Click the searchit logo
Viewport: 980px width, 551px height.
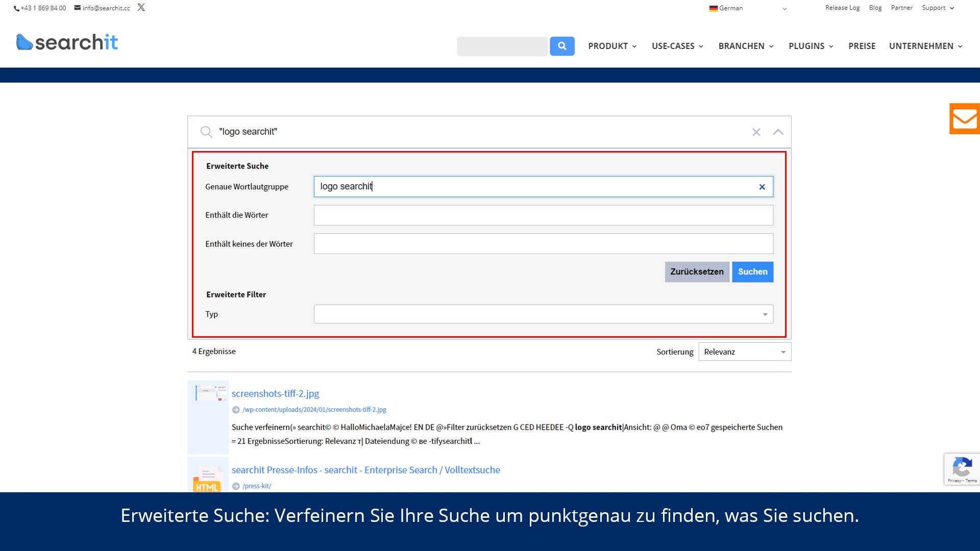[x=67, y=42]
